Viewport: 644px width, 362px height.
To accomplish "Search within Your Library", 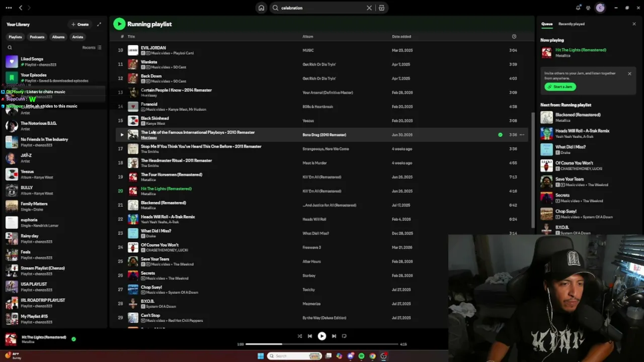I will point(10,48).
